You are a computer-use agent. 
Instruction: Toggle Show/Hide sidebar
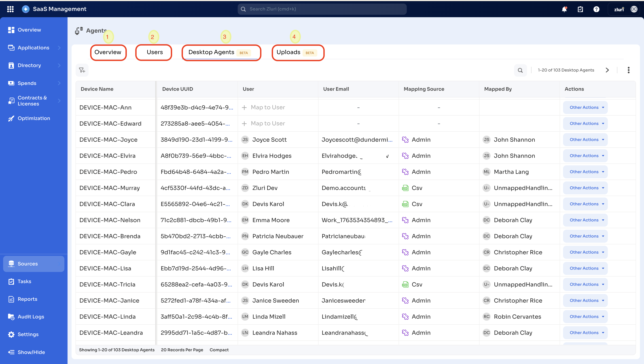pyautogui.click(x=31, y=352)
